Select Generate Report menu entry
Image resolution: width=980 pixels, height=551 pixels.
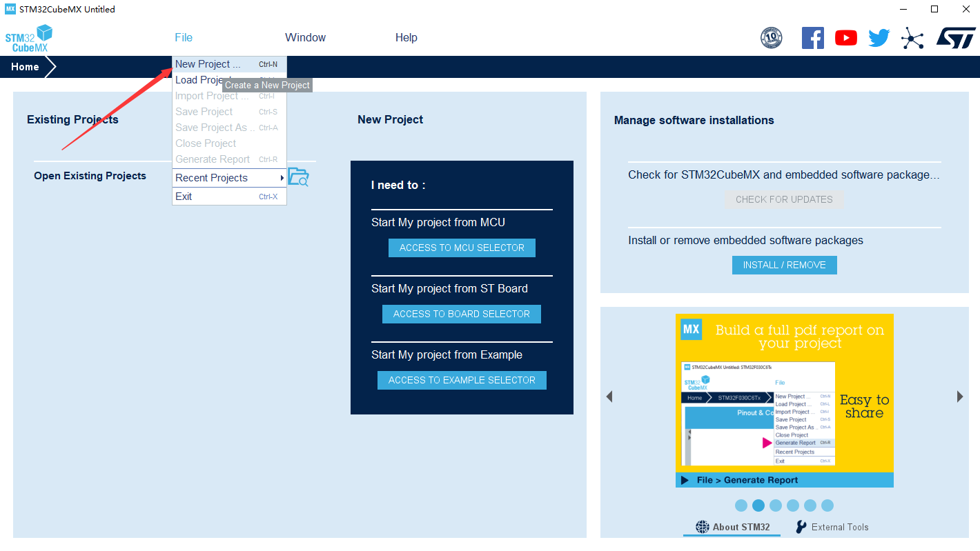(x=229, y=159)
